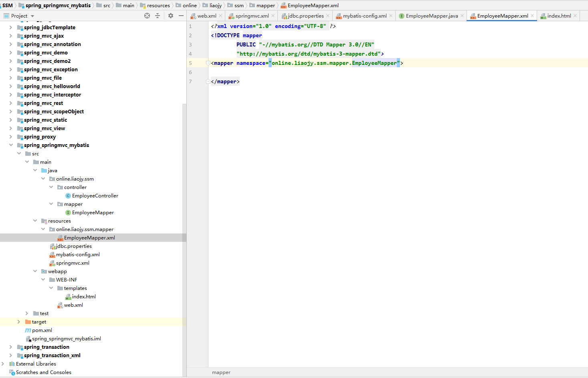Switch to the springmvc.xml tab
The height and width of the screenshot is (378, 588).
coord(252,16)
